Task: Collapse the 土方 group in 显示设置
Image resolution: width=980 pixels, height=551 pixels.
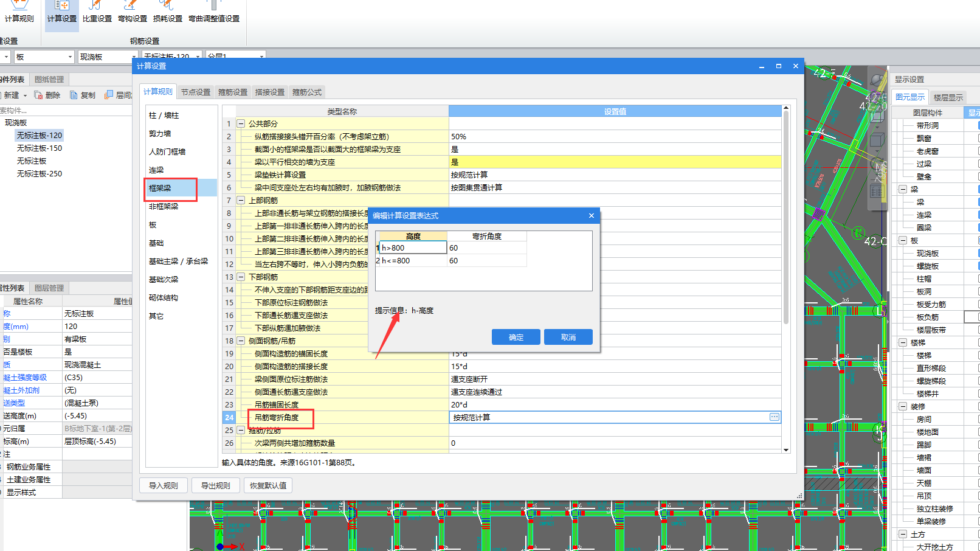Action: coord(903,534)
